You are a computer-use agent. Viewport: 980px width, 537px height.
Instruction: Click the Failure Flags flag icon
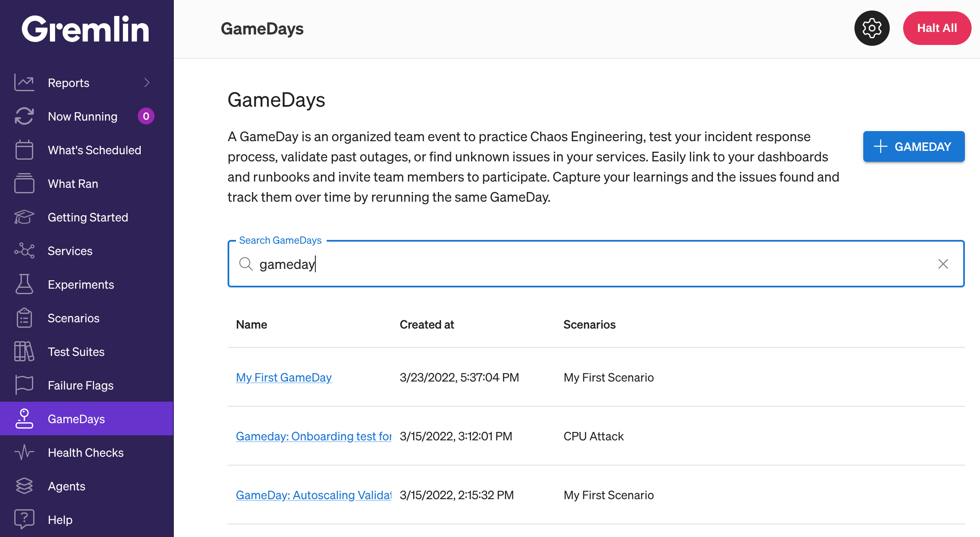(x=24, y=385)
